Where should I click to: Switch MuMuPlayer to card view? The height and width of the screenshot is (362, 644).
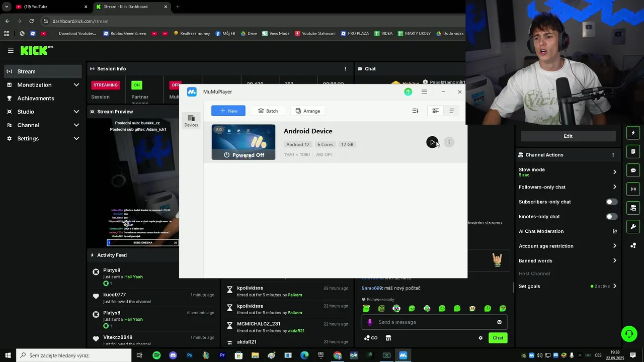tap(435, 111)
